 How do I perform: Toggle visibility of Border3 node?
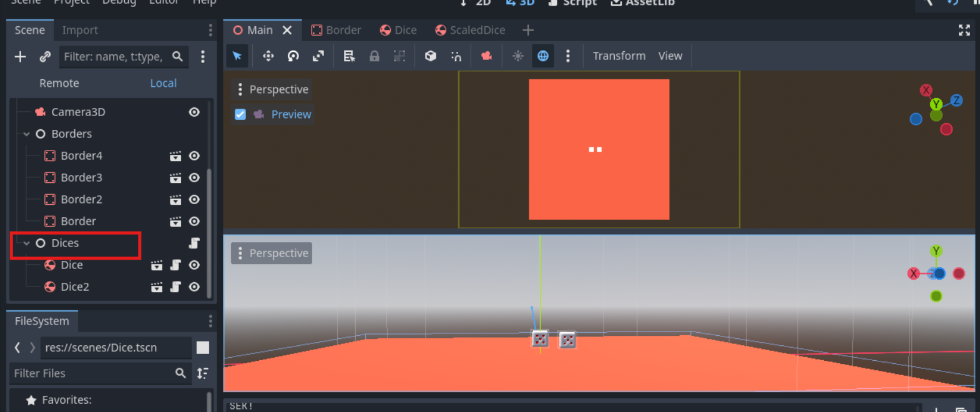tap(194, 178)
